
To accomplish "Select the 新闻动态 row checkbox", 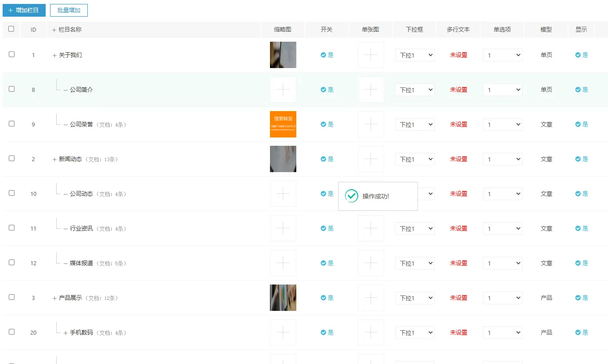I will click(11, 159).
